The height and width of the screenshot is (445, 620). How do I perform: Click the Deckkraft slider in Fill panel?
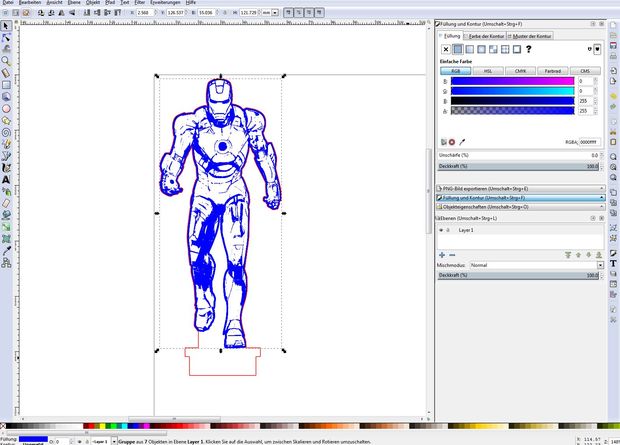(518, 166)
